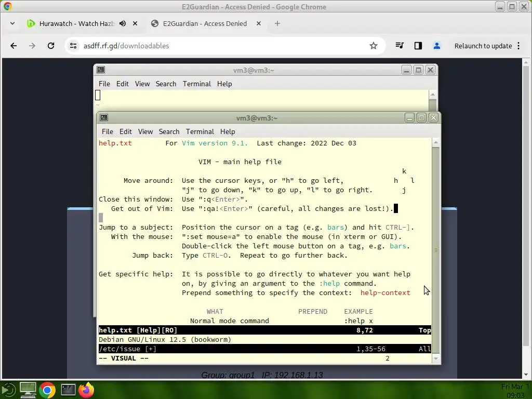
Task: Click the '/etc/issue [+]' status line
Action: 264,349
